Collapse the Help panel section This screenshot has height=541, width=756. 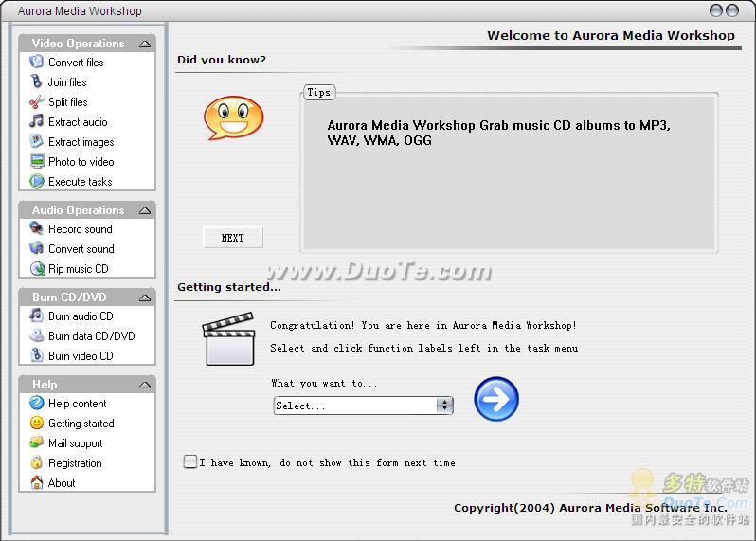(x=145, y=385)
